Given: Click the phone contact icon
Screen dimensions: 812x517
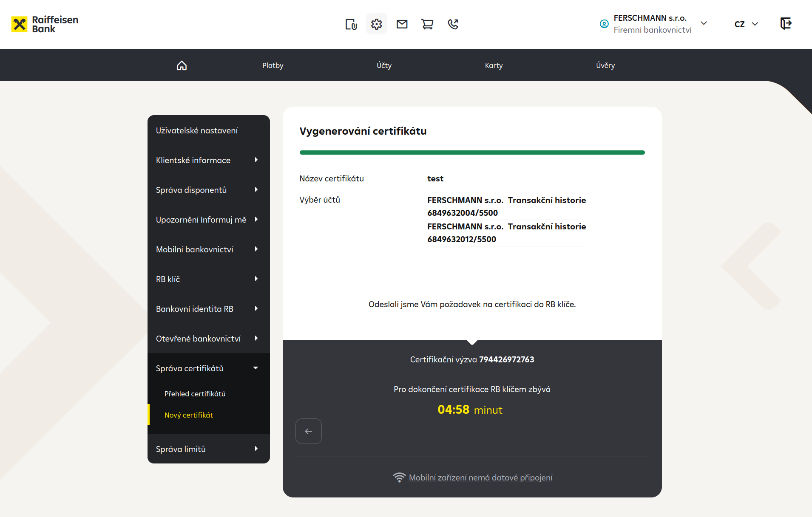Looking at the screenshot, I should (x=453, y=24).
